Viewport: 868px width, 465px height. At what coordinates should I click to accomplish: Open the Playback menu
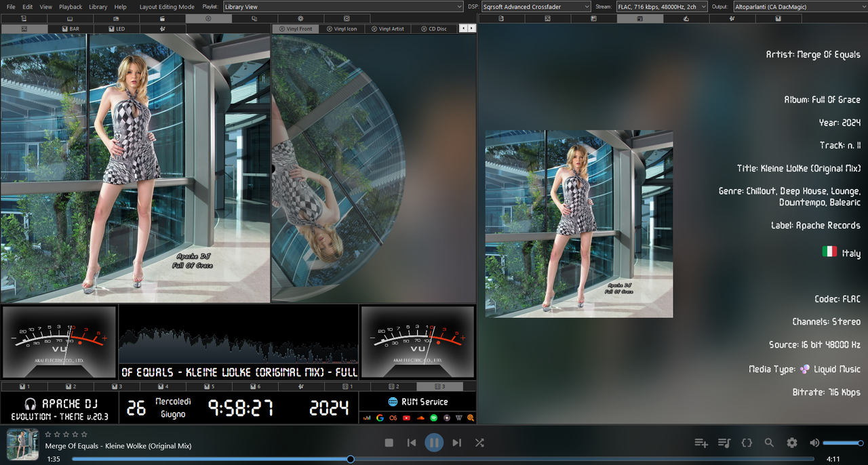click(71, 7)
